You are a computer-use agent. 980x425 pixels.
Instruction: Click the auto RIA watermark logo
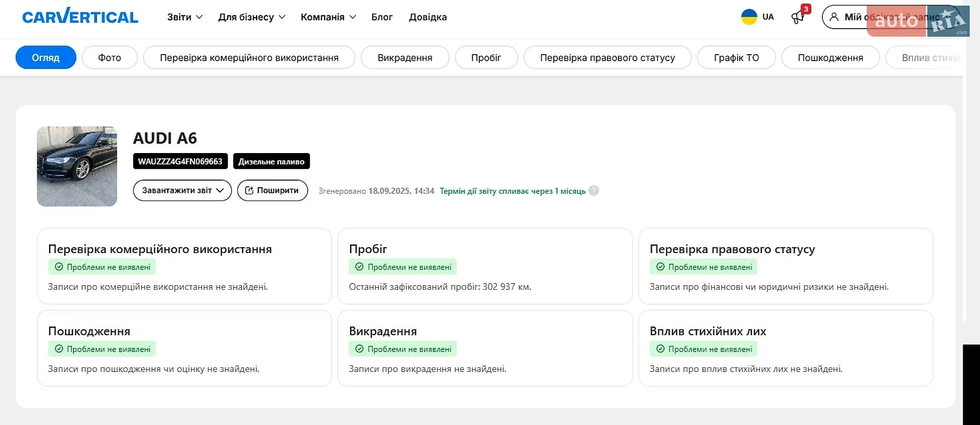[x=918, y=21]
